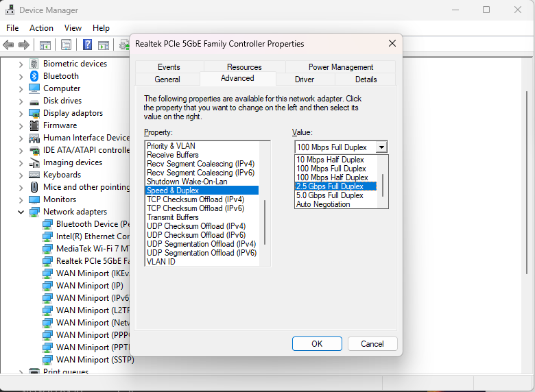Switch to the General tab
Screen dimensions: 535x392
[167, 79]
